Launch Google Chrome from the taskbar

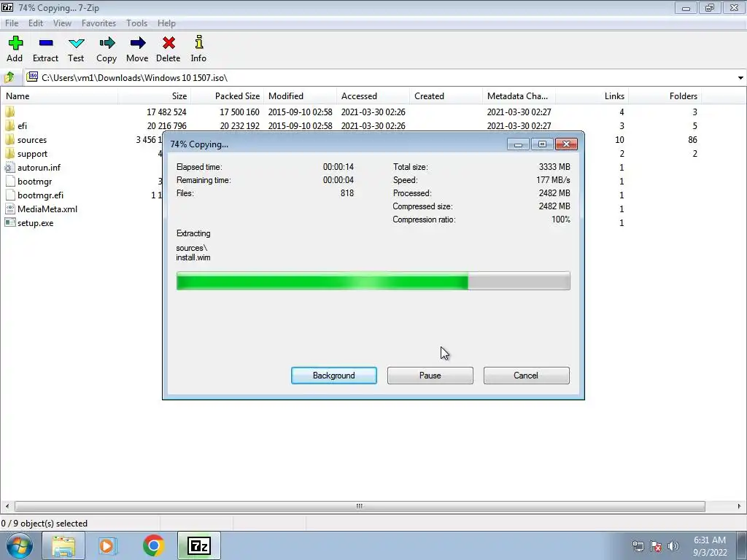click(153, 545)
